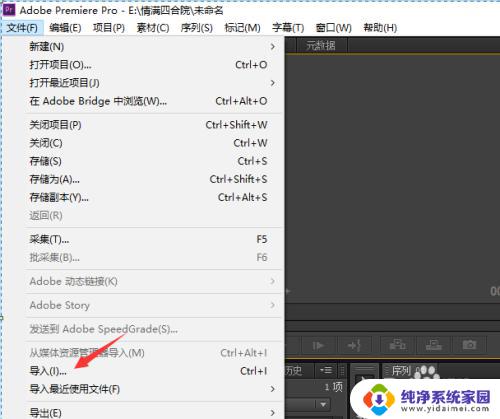Open the 素材(C) menu
Screen dimensions: 500x419
pyautogui.click(x=153, y=28)
